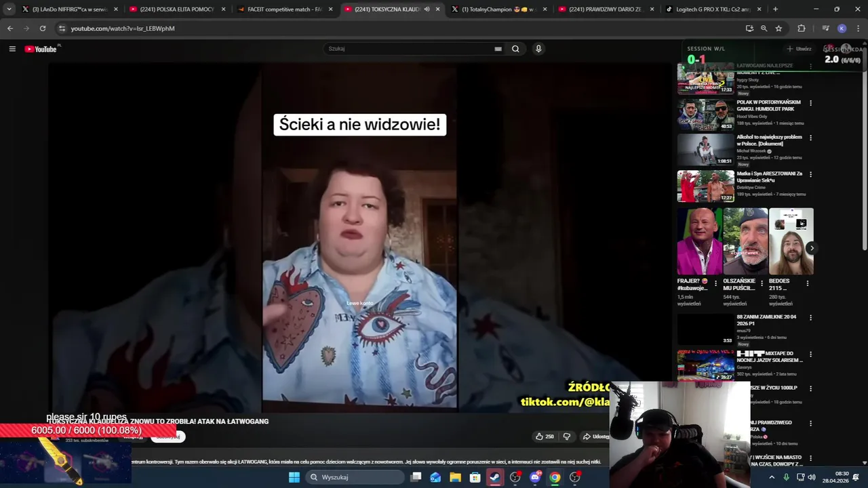Open Outlook from the taskbar

click(x=435, y=477)
